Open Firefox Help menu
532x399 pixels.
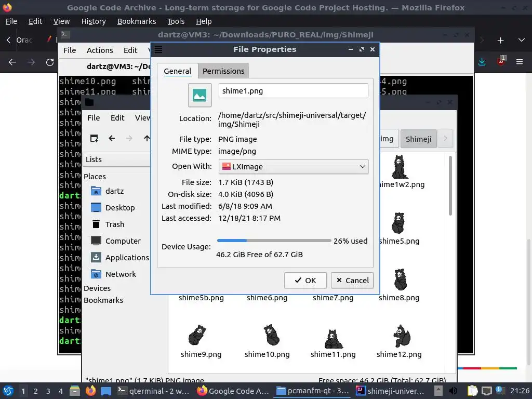[x=204, y=21]
